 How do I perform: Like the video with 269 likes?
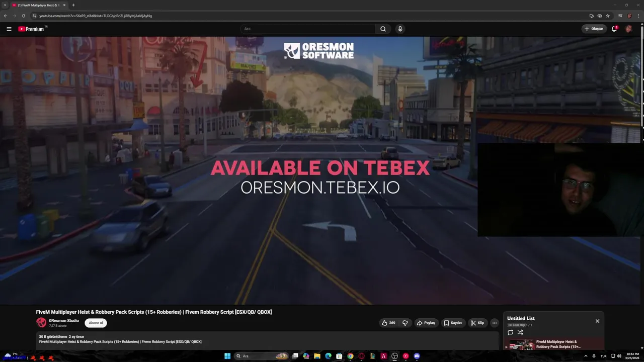click(388, 323)
